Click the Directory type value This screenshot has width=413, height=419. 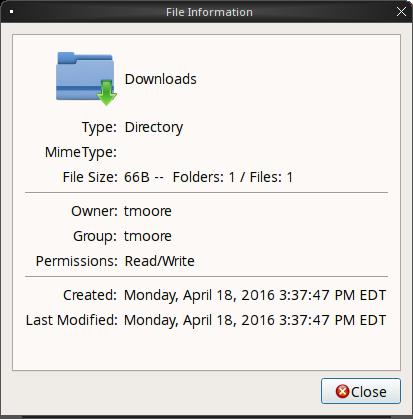[154, 128]
